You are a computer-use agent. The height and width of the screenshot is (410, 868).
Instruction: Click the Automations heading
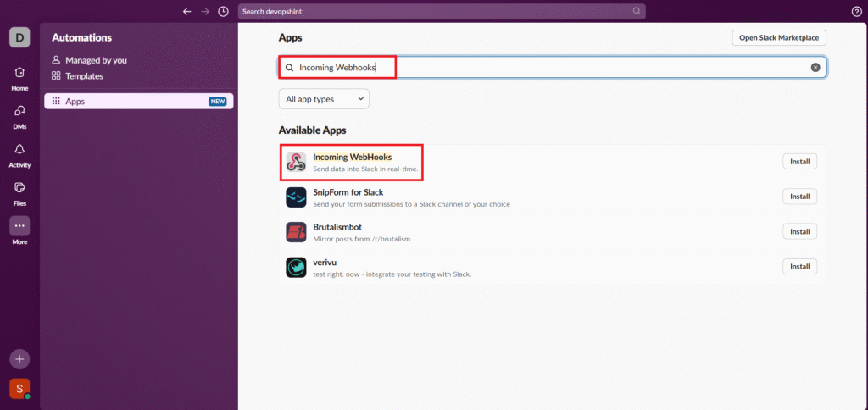click(82, 37)
